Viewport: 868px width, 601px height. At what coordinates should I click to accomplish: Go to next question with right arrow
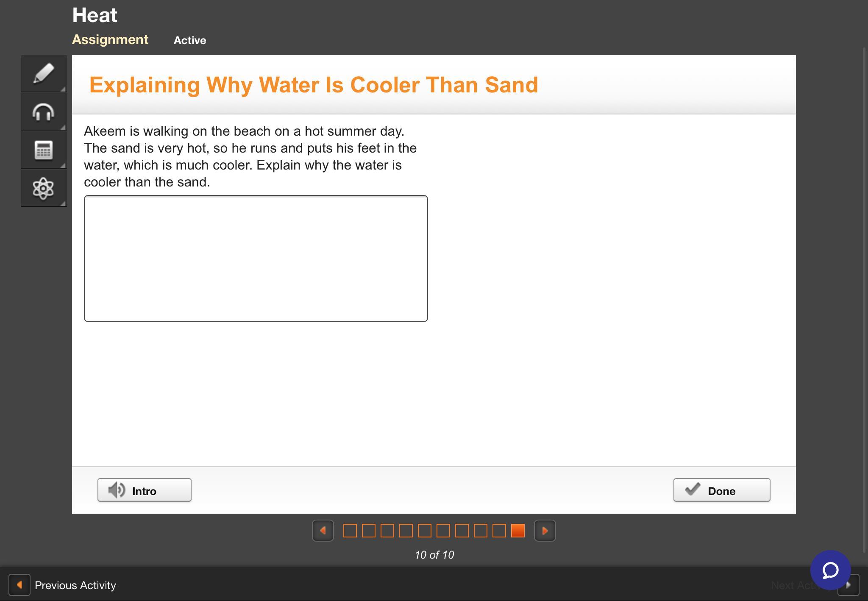click(x=545, y=531)
